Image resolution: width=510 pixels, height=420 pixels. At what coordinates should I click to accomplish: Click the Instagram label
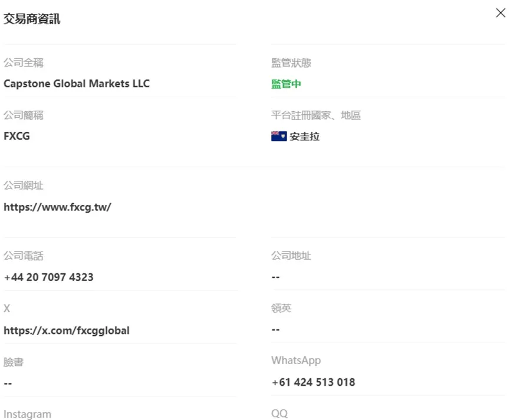[27, 414]
